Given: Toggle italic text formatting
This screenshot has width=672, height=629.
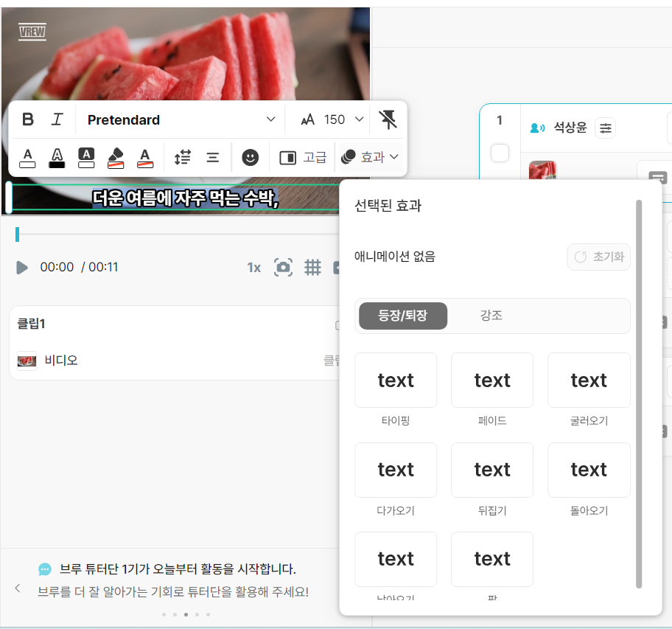Looking at the screenshot, I should pos(57,119).
